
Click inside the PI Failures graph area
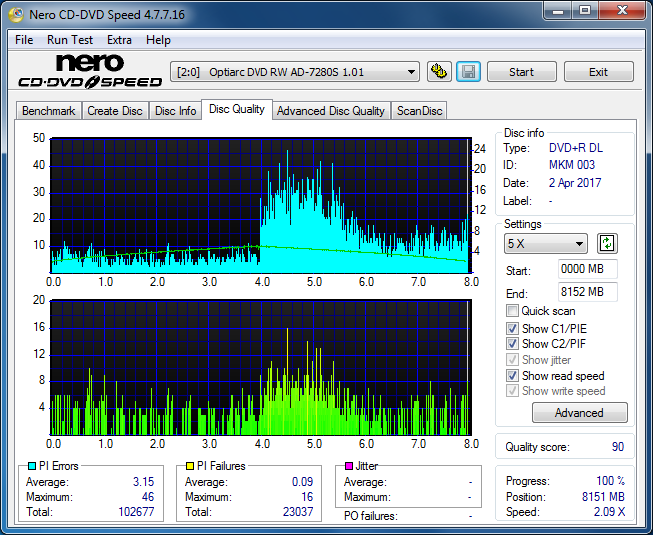click(261, 367)
